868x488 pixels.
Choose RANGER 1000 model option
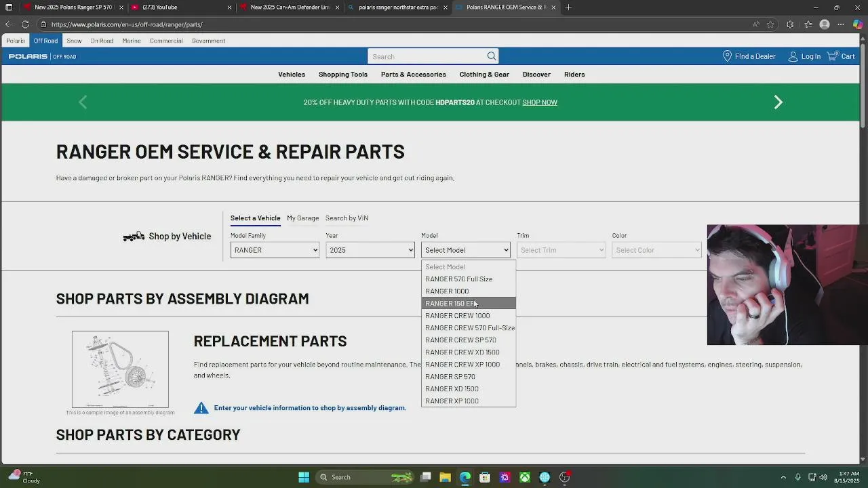469,291
